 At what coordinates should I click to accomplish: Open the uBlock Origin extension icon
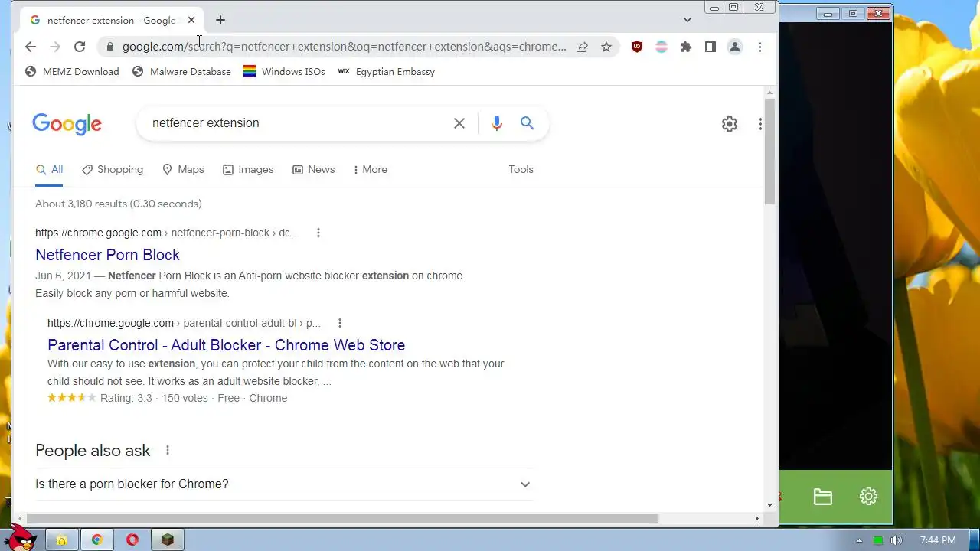637,47
